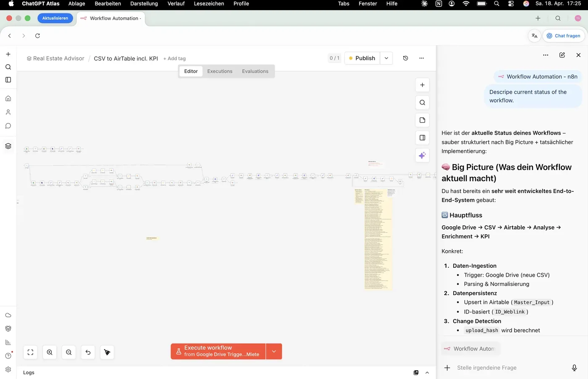Viewport: 588px width, 379px height.
Task: Switch to the Executions tab
Action: 220,71
